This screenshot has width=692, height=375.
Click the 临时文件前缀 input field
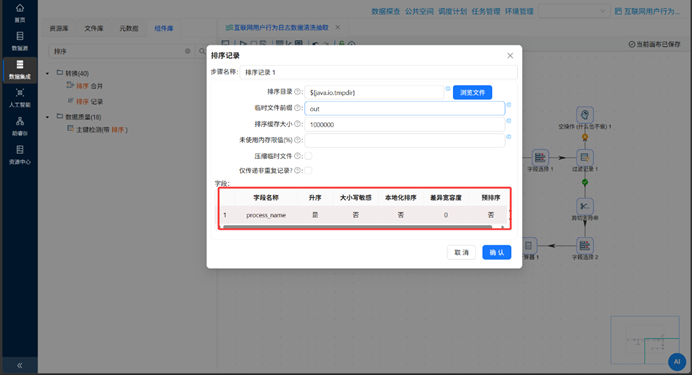coord(405,109)
